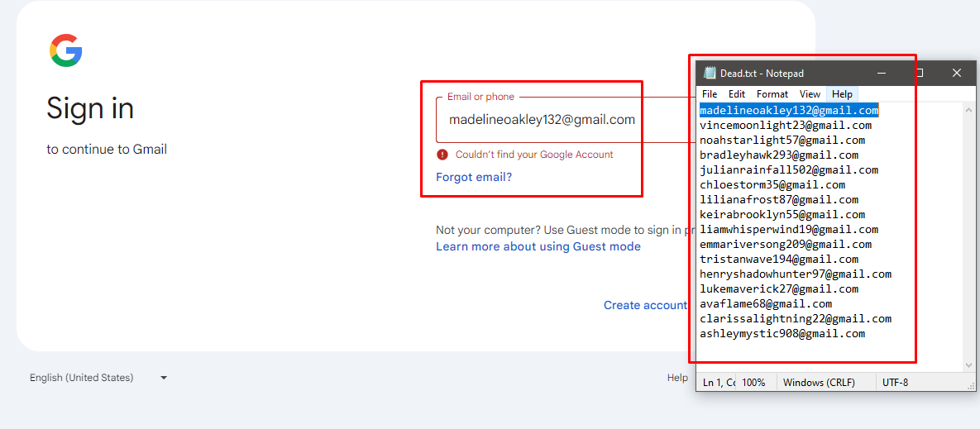This screenshot has height=429, width=980.
Task: Open the Help menu in Notepad
Action: [842, 93]
